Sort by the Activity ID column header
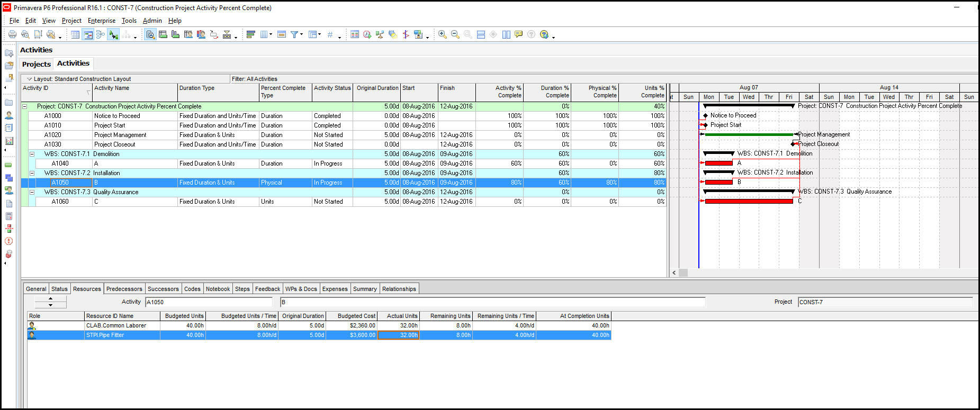The image size is (980, 410). click(57, 93)
